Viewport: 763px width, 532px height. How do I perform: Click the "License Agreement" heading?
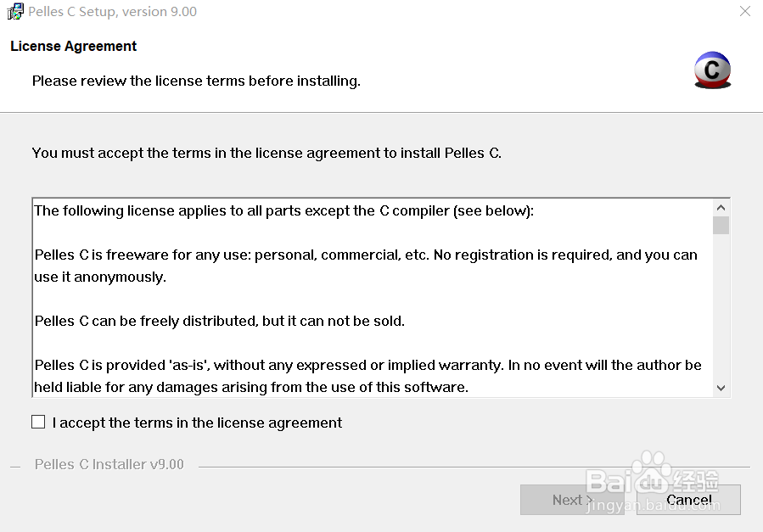(74, 46)
